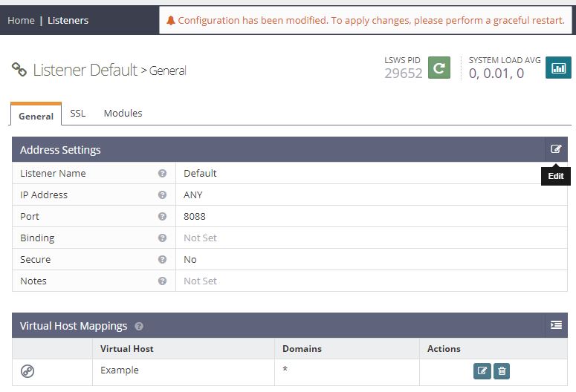Click help icon next to IP Address
Image resolution: width=576 pixels, height=392 pixels.
[162, 195]
